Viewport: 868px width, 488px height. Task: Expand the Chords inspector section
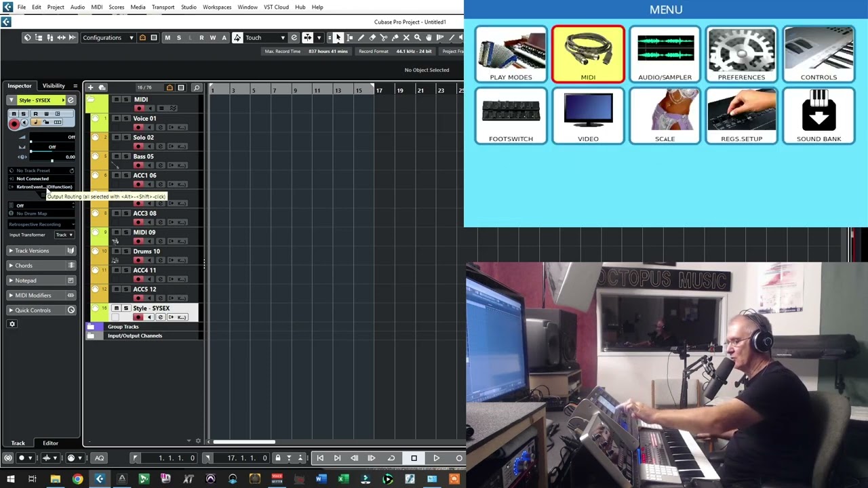click(x=42, y=266)
